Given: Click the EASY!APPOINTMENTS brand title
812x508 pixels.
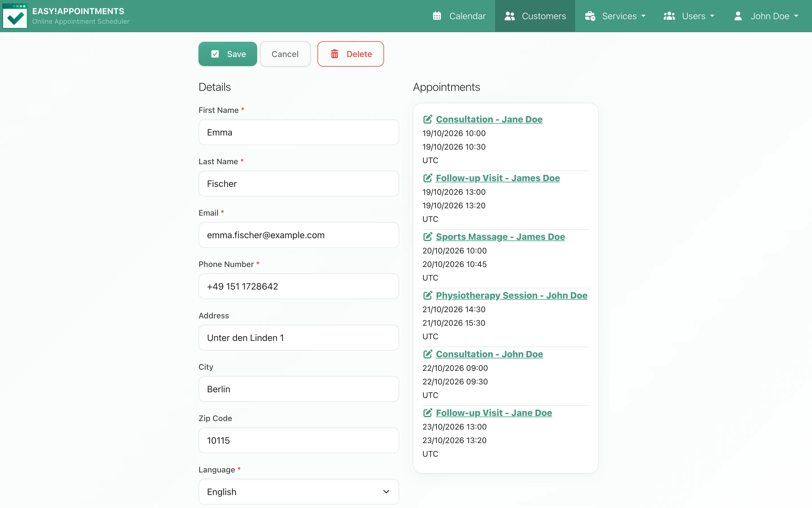Looking at the screenshot, I should point(78,11).
